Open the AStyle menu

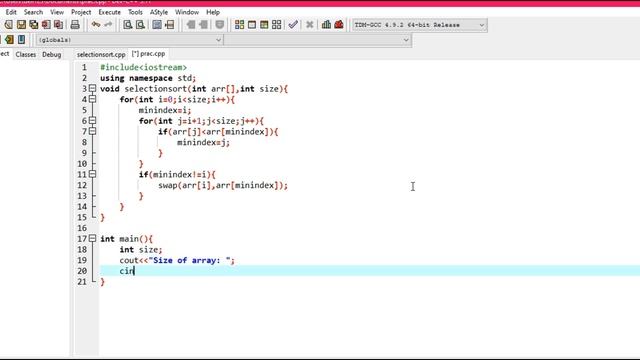click(159, 12)
